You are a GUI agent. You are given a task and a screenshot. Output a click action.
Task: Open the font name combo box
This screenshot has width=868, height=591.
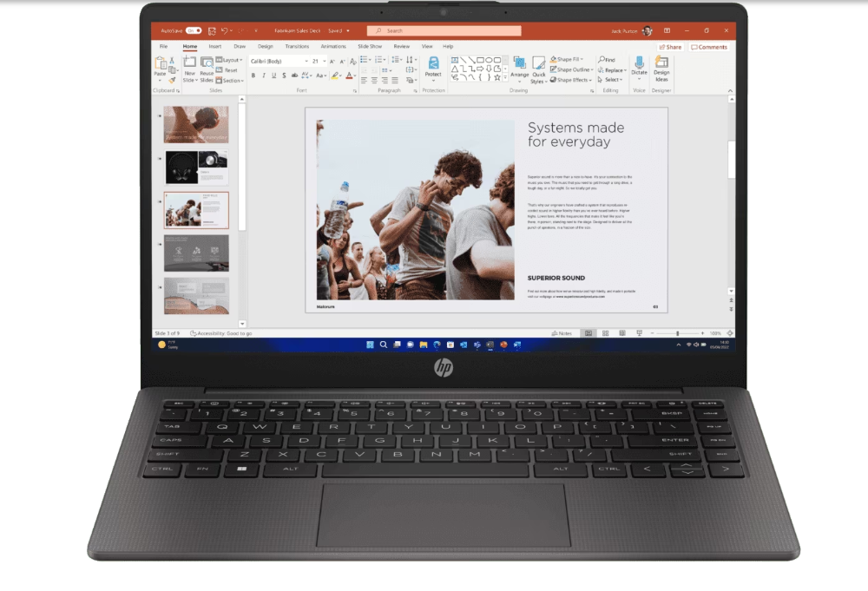point(279,61)
